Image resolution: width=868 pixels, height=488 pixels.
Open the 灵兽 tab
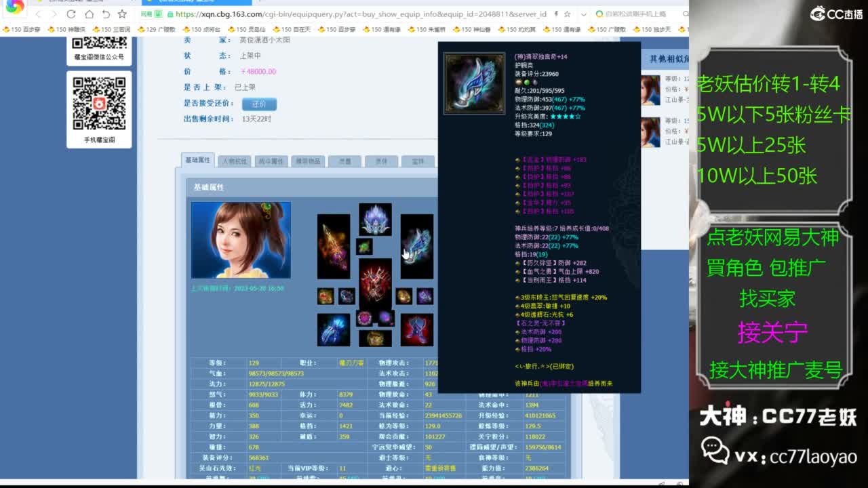coord(344,161)
